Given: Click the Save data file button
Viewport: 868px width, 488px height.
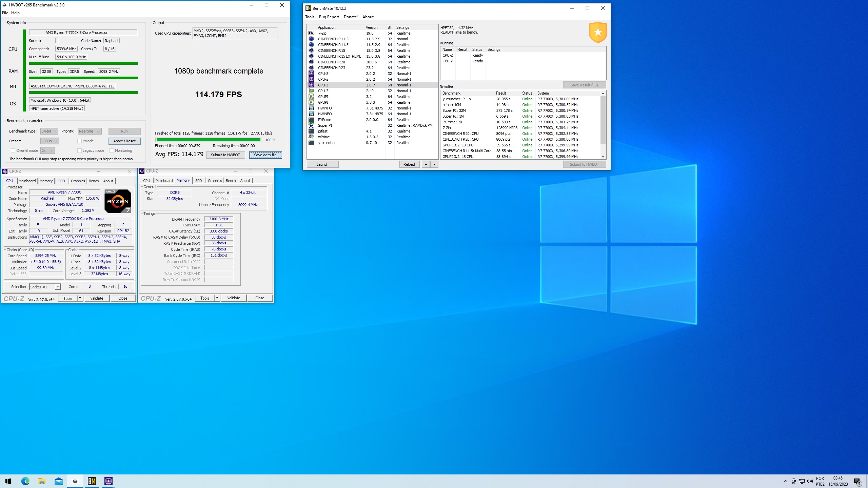Looking at the screenshot, I should click(265, 155).
